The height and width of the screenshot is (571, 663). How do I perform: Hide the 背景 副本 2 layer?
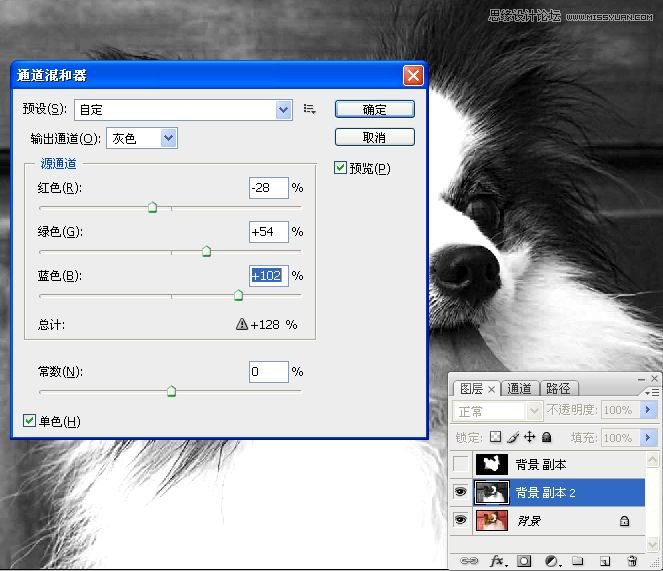(x=460, y=492)
